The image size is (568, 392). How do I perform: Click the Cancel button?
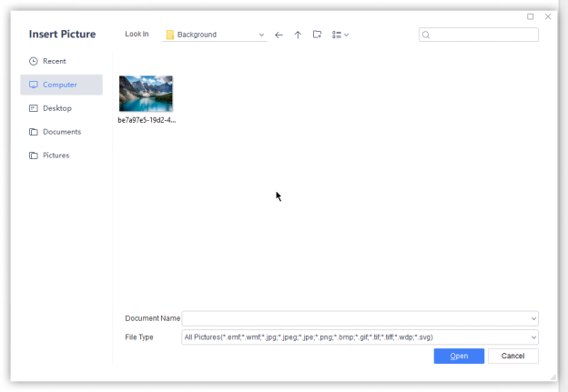click(x=513, y=357)
